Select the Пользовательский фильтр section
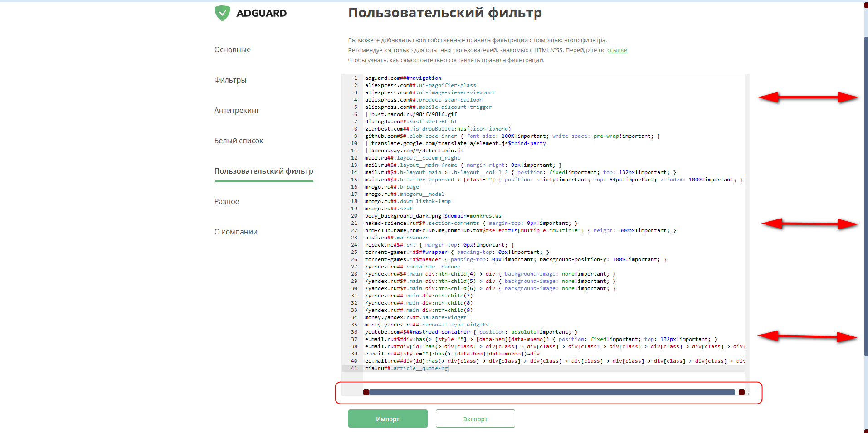The width and height of the screenshot is (868, 433). [263, 171]
